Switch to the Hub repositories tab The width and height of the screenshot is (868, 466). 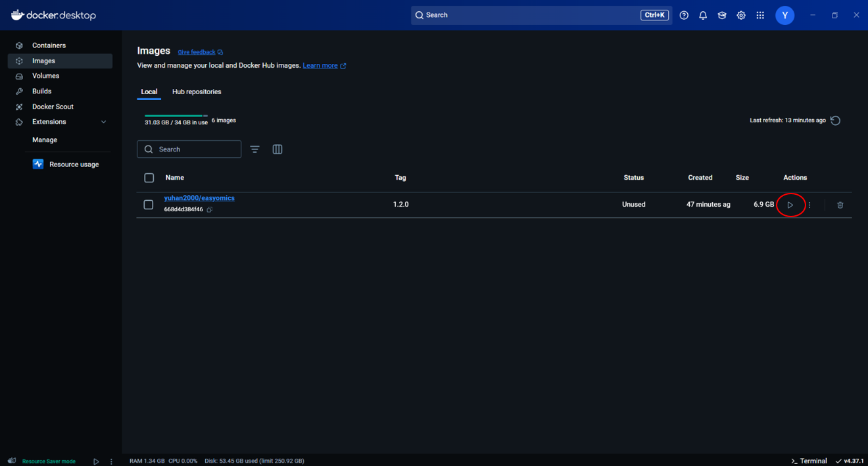197,91
